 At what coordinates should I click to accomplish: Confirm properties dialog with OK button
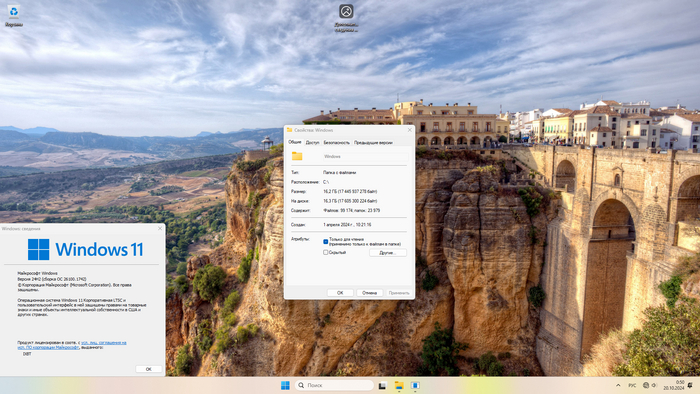[340, 293]
